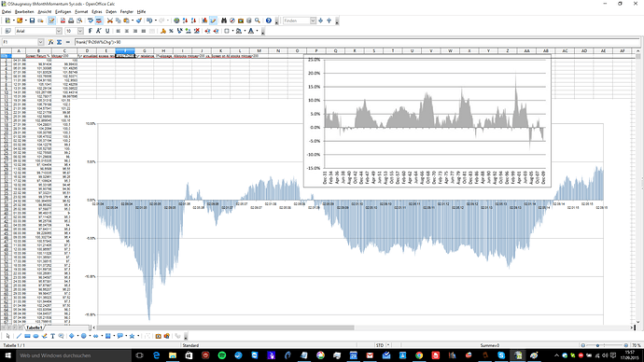This screenshot has height=362, width=644.
Task: Click the Save document icon
Action: [32, 21]
